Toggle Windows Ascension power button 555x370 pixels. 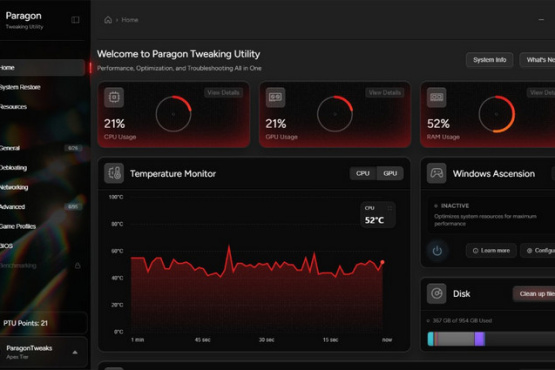437,251
